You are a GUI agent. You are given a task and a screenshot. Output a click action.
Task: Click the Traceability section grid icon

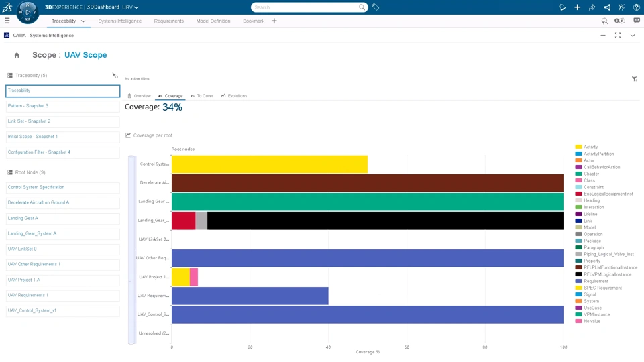[x=10, y=76]
